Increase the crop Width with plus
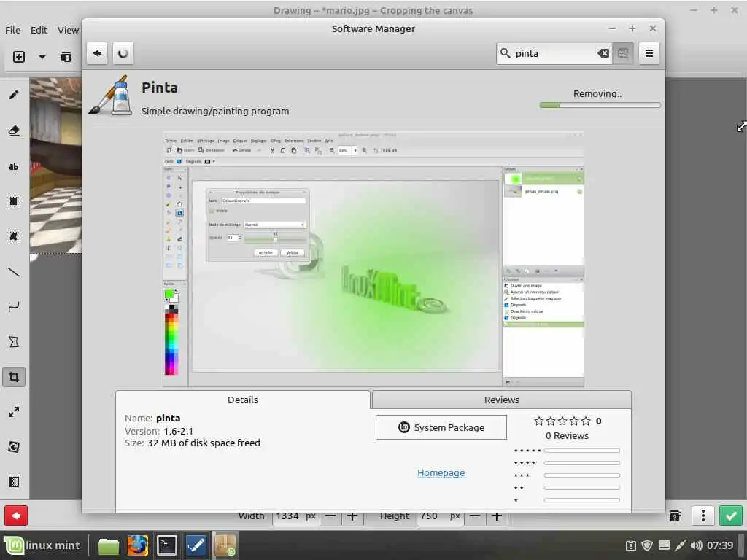 pos(352,517)
